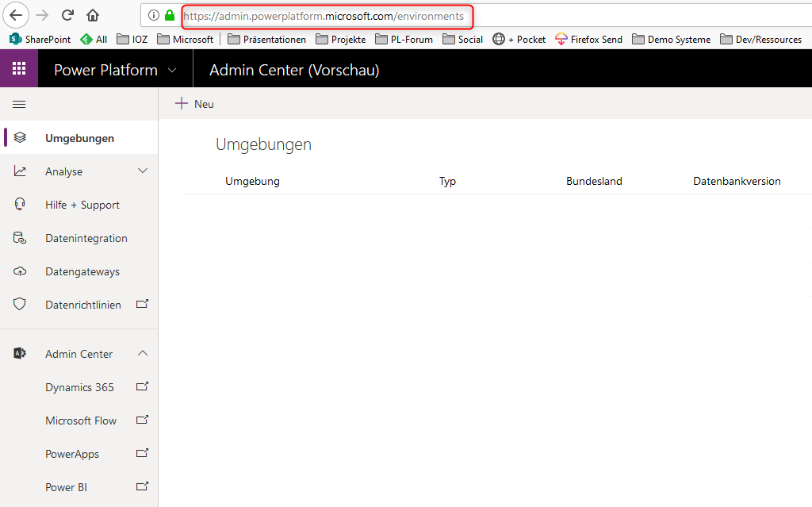Open the IOZ bookmarks folder

pyautogui.click(x=132, y=40)
